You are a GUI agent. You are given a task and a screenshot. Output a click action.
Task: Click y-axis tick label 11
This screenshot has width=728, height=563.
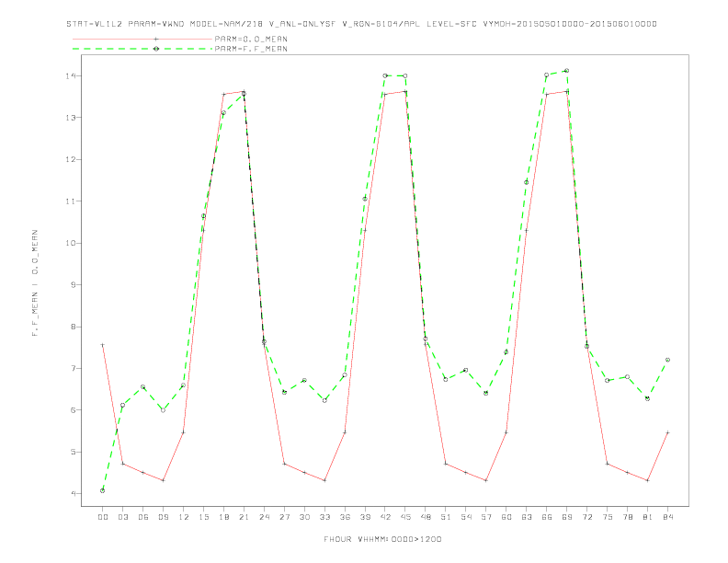tap(71, 201)
